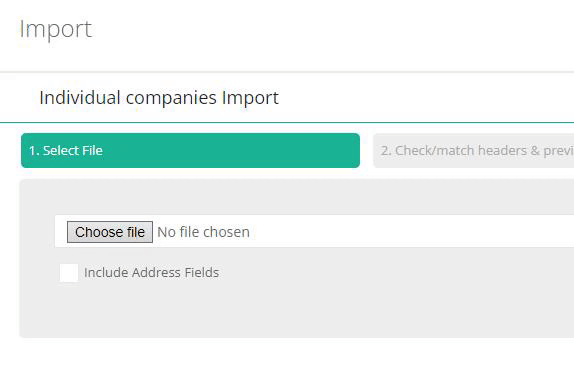Click the No file chosen text
Screen dimensions: 574x386
(204, 232)
